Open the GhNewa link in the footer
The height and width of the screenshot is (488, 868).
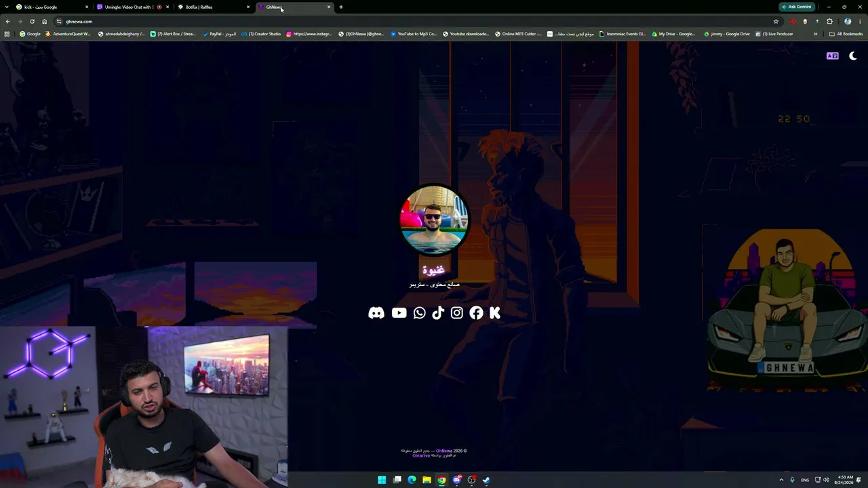tap(444, 451)
